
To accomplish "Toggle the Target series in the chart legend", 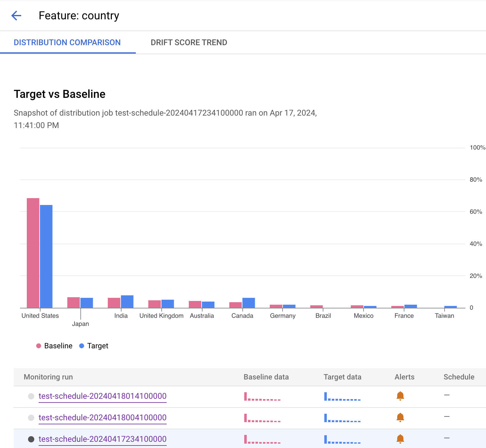I will coord(93,346).
